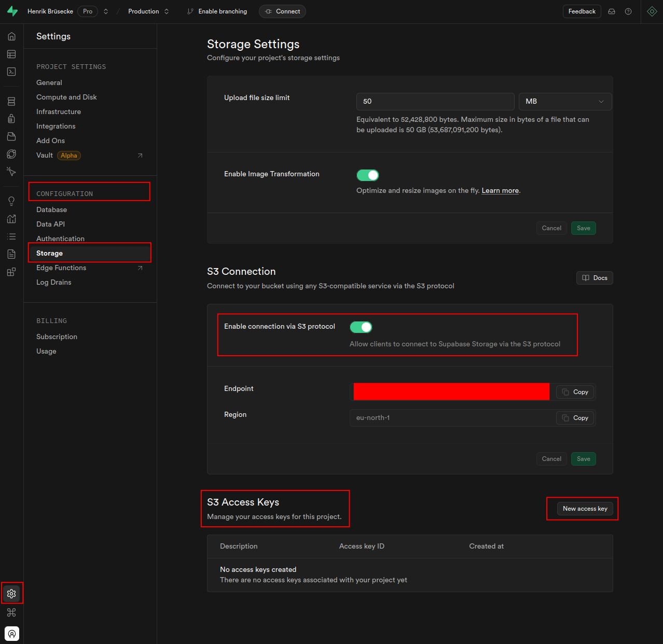Open Log Drains configuration page

54,282
